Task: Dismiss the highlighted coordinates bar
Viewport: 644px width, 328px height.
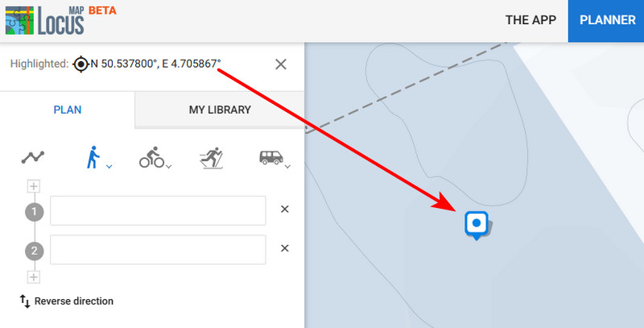Action: click(x=281, y=64)
